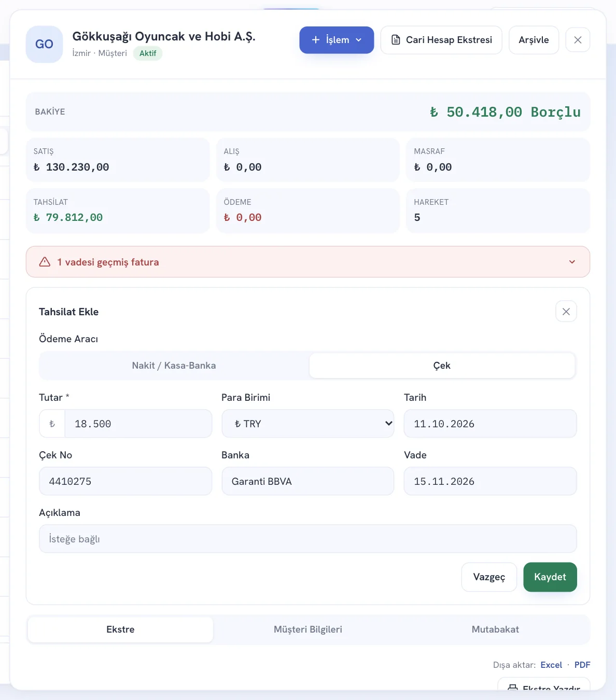Click the '1 vadesi geçmiş fatura' text
616x700 pixels.
tap(108, 262)
